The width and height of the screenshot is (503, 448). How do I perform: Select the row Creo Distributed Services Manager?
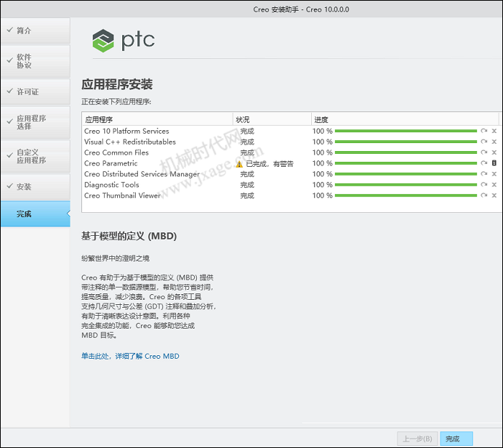coord(290,174)
